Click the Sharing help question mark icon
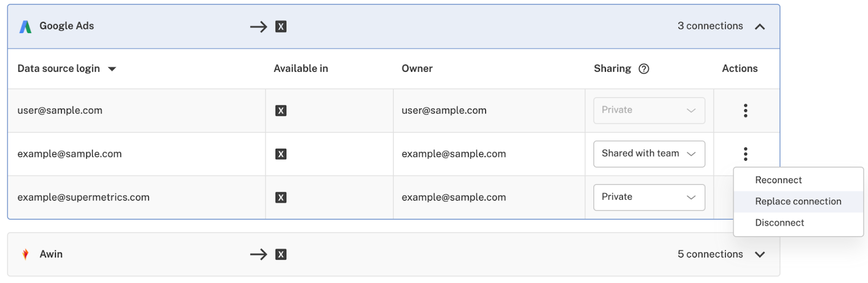 pos(643,69)
